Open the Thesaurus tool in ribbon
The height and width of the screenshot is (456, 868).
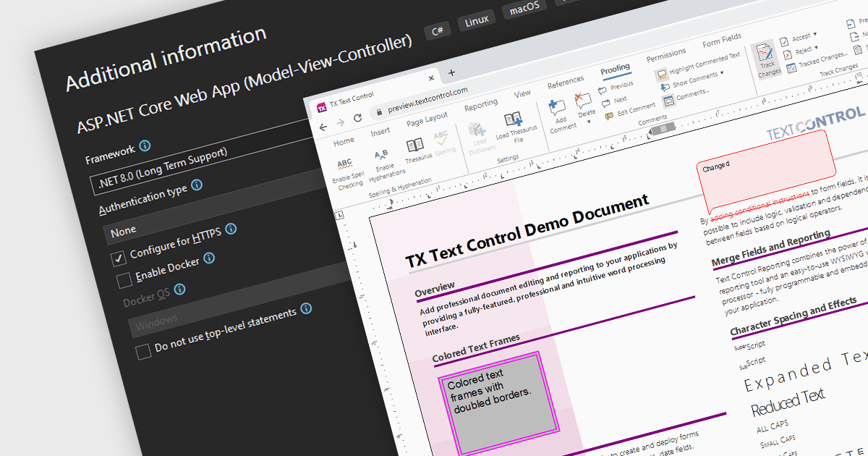[414, 145]
